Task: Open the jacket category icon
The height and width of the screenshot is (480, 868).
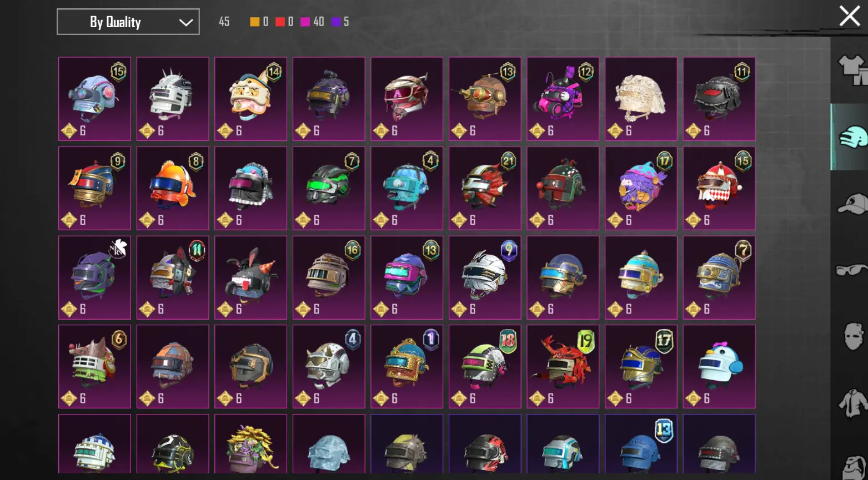Action: click(x=854, y=403)
